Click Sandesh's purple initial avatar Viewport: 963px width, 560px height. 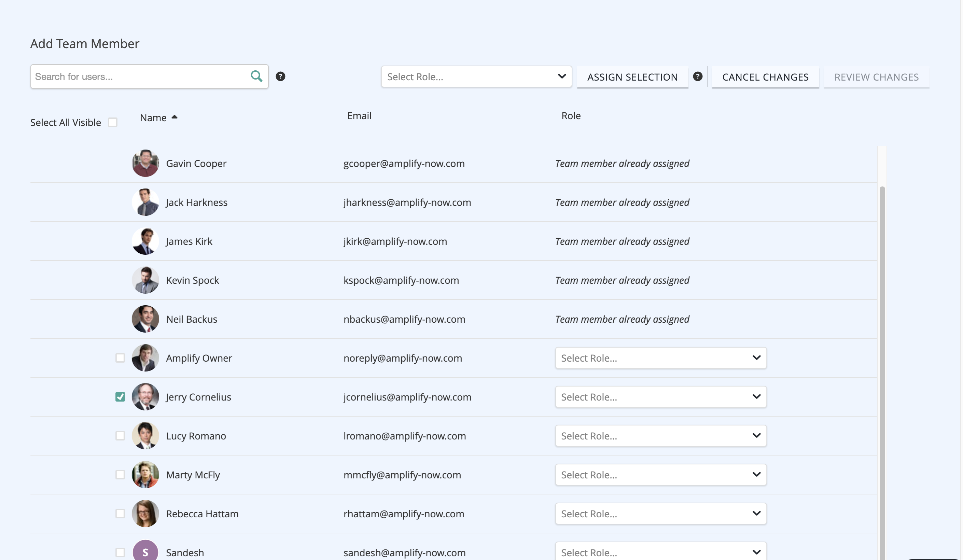click(x=145, y=550)
